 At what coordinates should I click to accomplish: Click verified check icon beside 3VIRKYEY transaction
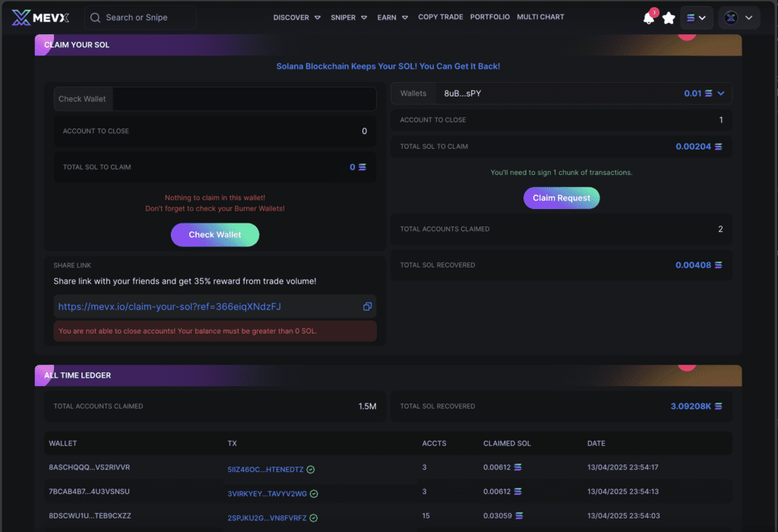[314, 494]
